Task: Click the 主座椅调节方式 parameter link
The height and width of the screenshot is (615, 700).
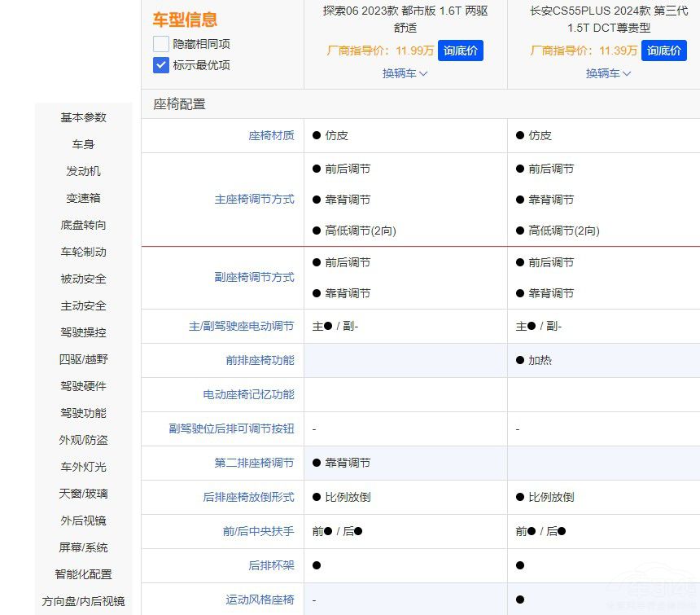Action: [254, 200]
